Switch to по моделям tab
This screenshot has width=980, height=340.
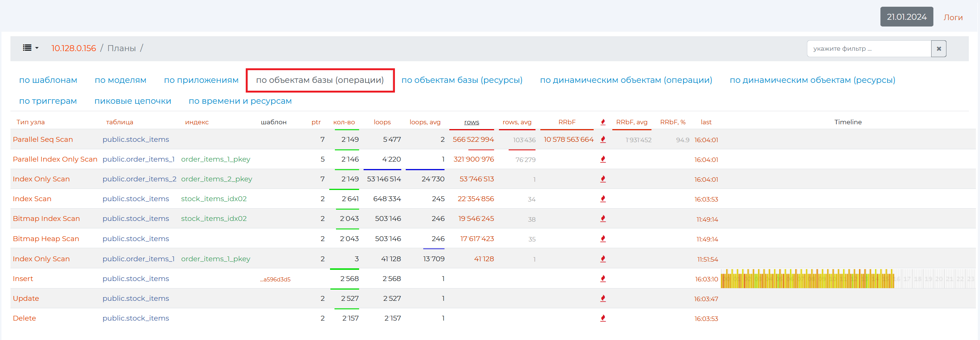coord(120,80)
